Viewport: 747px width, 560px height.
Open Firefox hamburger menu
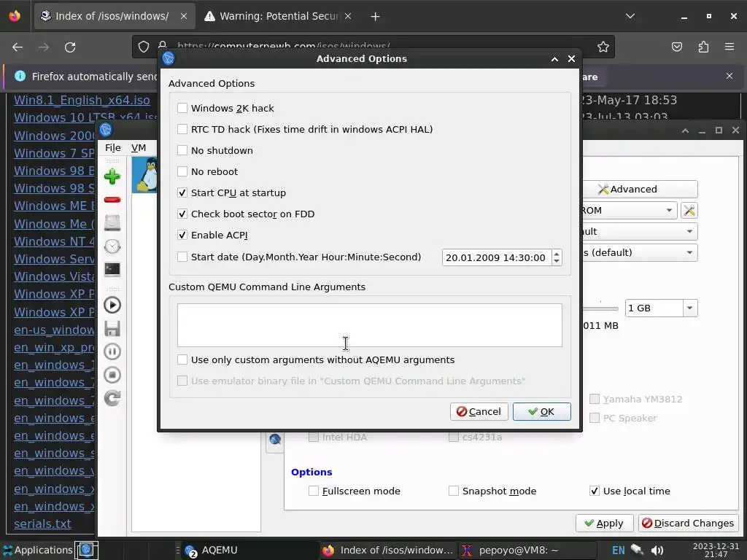[729, 47]
